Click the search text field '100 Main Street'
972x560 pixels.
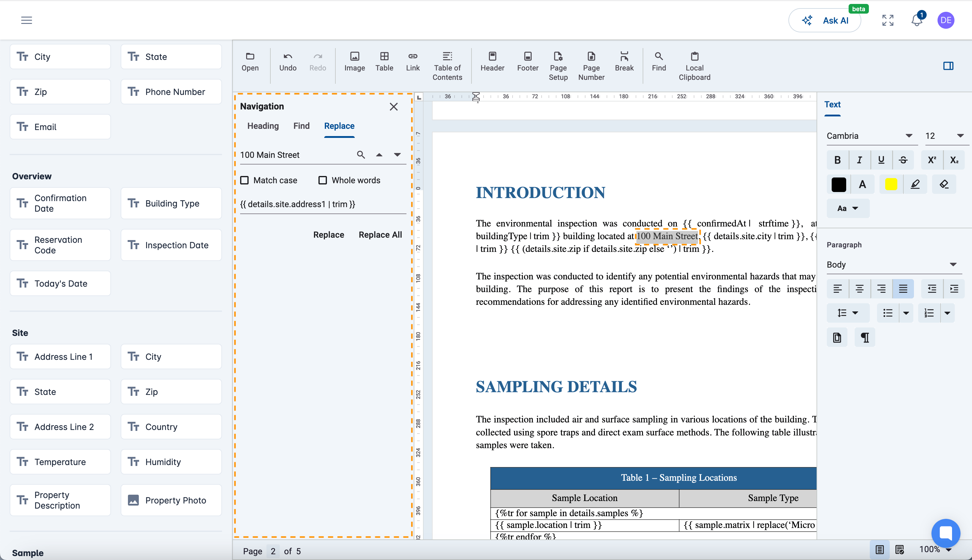pyautogui.click(x=296, y=155)
